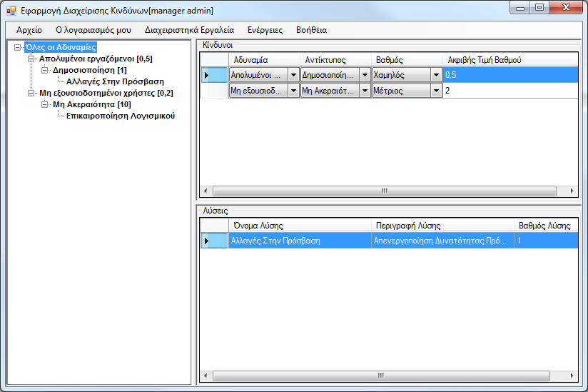The image size is (588, 392).
Task: Collapse the Μη Ακεραιότητα [10] node
Action: pyautogui.click(x=45, y=104)
